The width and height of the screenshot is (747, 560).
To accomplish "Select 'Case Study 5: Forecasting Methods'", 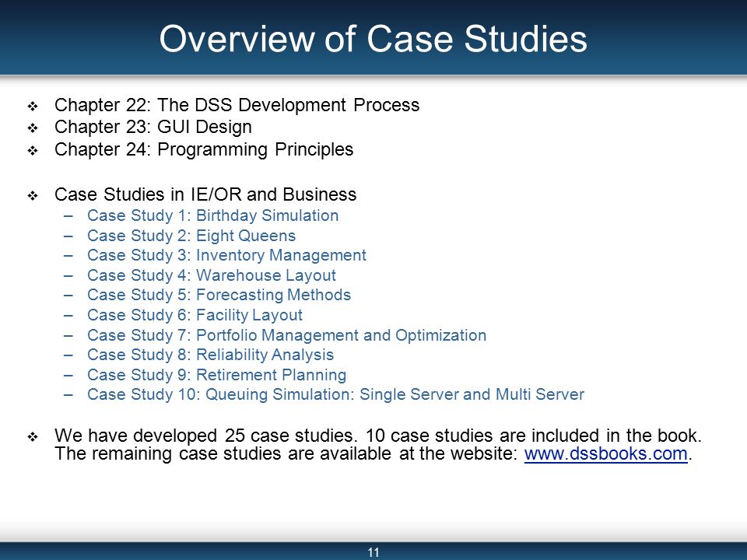I will coord(219,295).
